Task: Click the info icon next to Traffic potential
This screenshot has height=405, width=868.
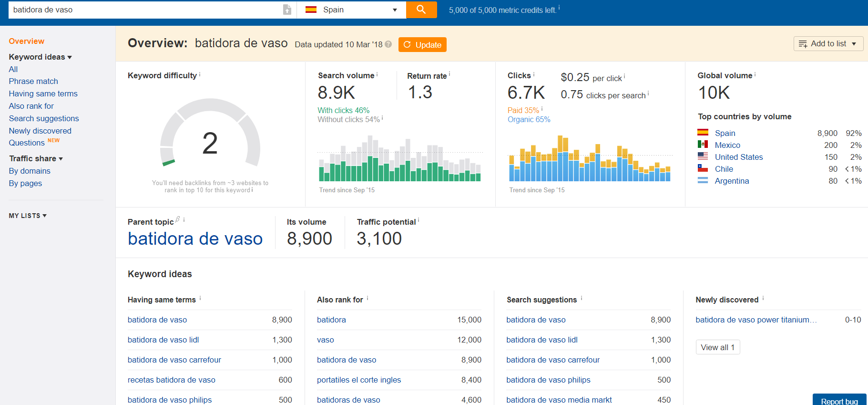Action: (x=419, y=220)
